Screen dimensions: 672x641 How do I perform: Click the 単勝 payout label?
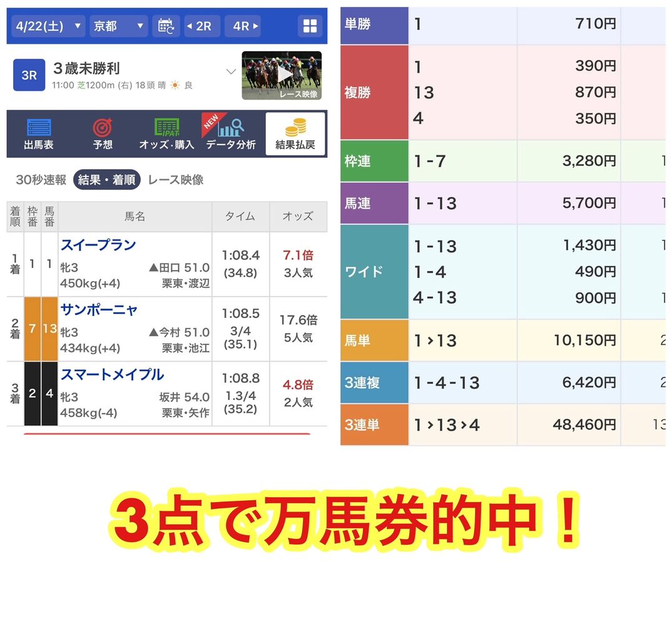(x=374, y=25)
